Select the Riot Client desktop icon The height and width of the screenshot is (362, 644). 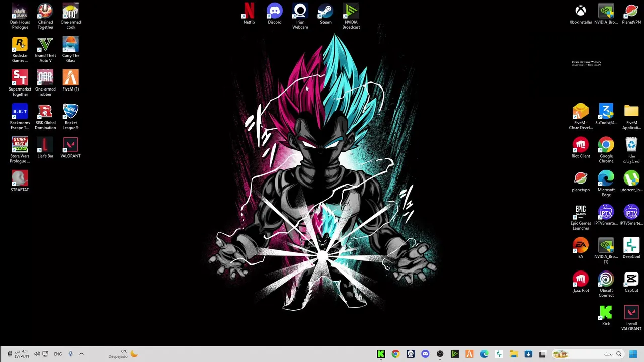point(581,148)
